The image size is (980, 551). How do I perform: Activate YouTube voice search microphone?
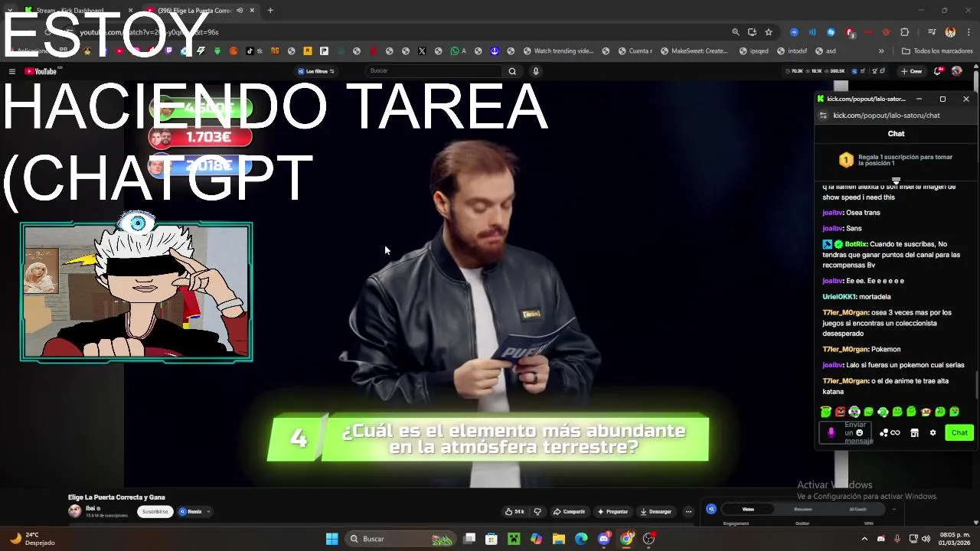[x=536, y=71]
